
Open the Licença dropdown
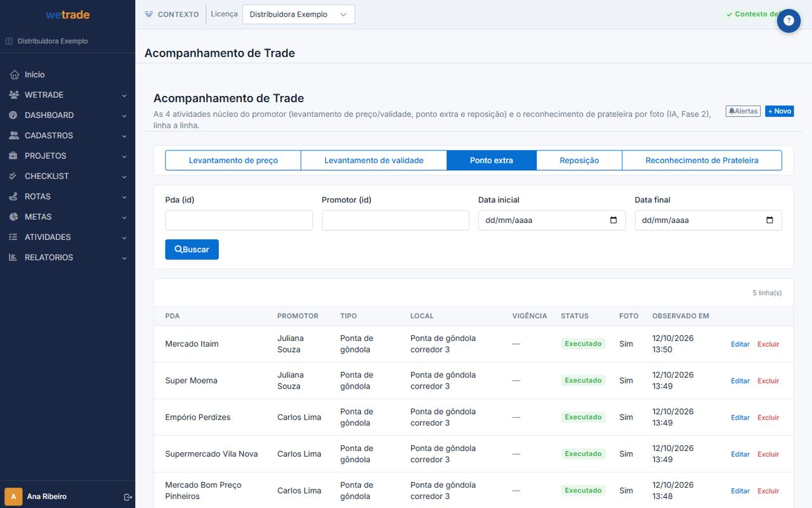299,15
